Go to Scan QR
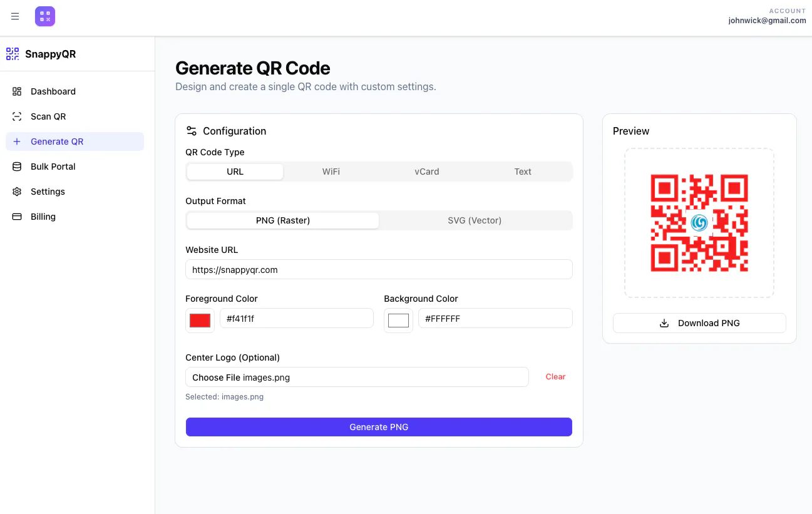This screenshot has width=812, height=514. (x=75, y=116)
